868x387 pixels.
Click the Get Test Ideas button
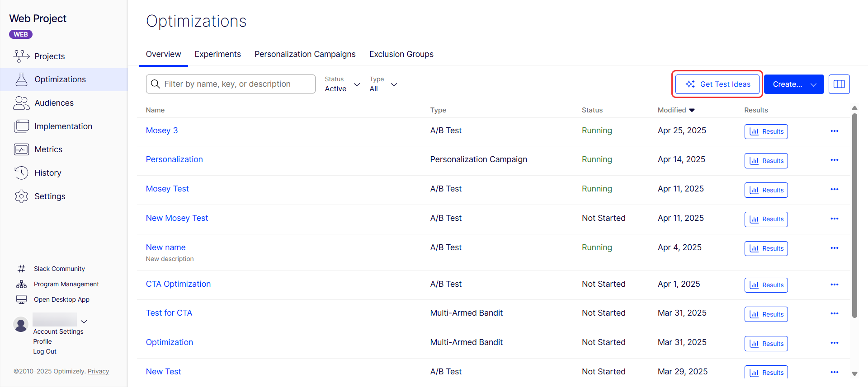pos(717,84)
